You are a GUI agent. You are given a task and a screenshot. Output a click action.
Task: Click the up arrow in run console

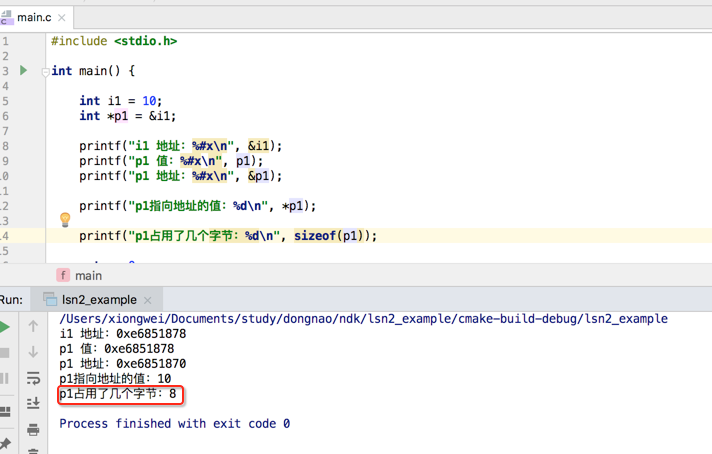(33, 326)
